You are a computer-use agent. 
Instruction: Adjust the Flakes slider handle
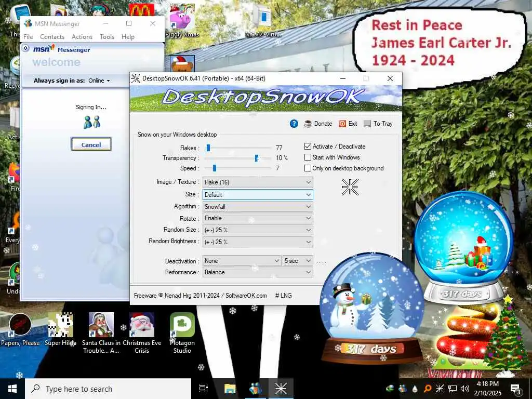click(208, 148)
